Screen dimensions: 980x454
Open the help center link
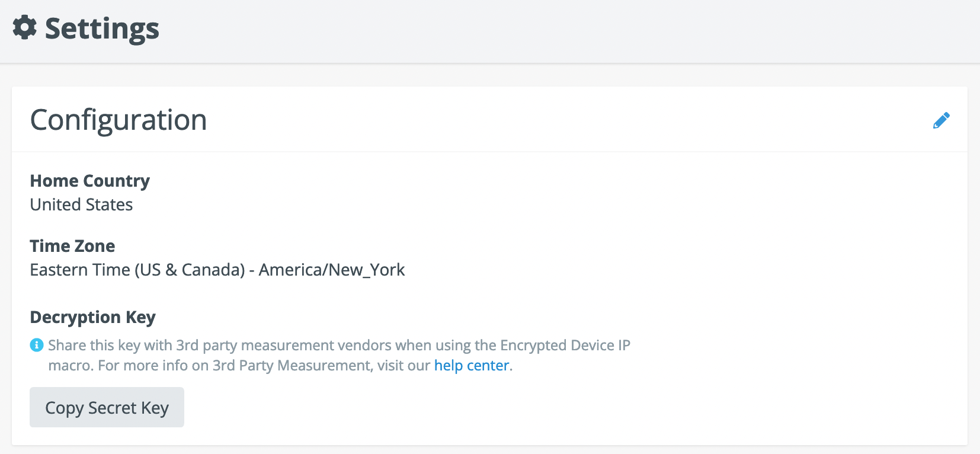coord(472,366)
